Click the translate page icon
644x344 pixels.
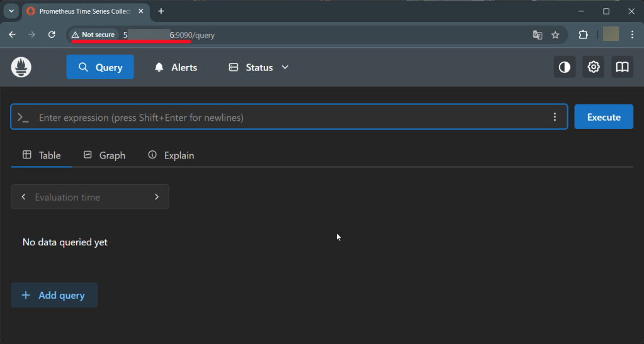tap(538, 35)
